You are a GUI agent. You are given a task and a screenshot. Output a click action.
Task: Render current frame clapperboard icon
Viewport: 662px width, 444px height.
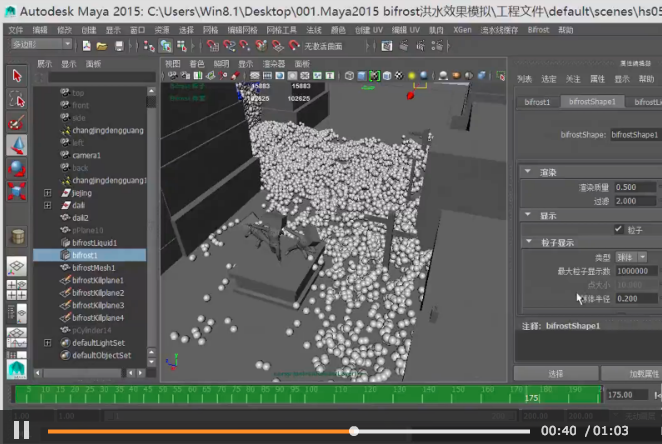404,46
